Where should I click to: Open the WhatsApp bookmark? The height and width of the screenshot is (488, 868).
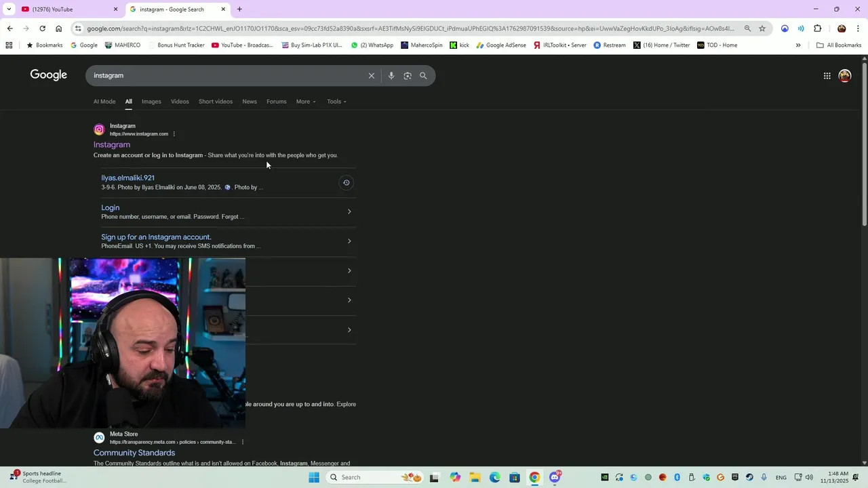click(x=372, y=45)
